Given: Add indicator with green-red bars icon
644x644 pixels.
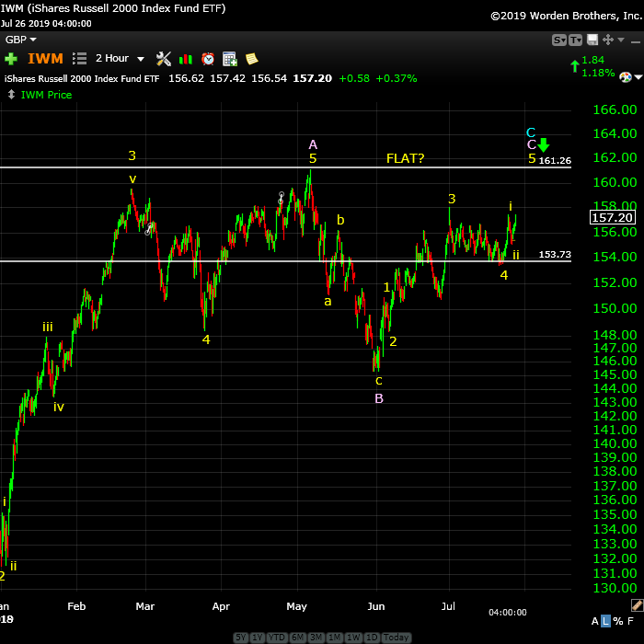Looking at the screenshot, I should coord(186,59).
